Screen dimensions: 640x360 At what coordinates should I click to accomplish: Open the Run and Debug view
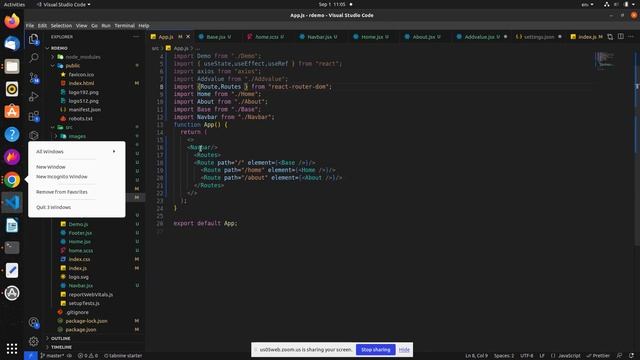34,97
